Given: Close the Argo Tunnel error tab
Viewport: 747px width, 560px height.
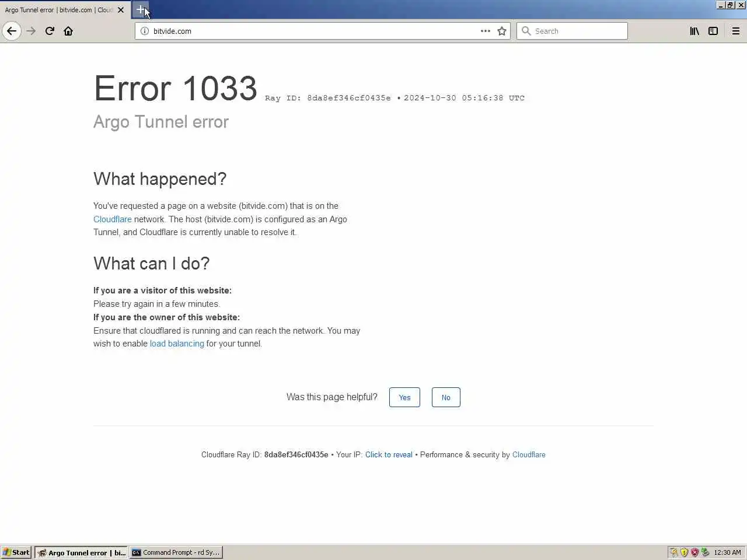Looking at the screenshot, I should tap(121, 10).
